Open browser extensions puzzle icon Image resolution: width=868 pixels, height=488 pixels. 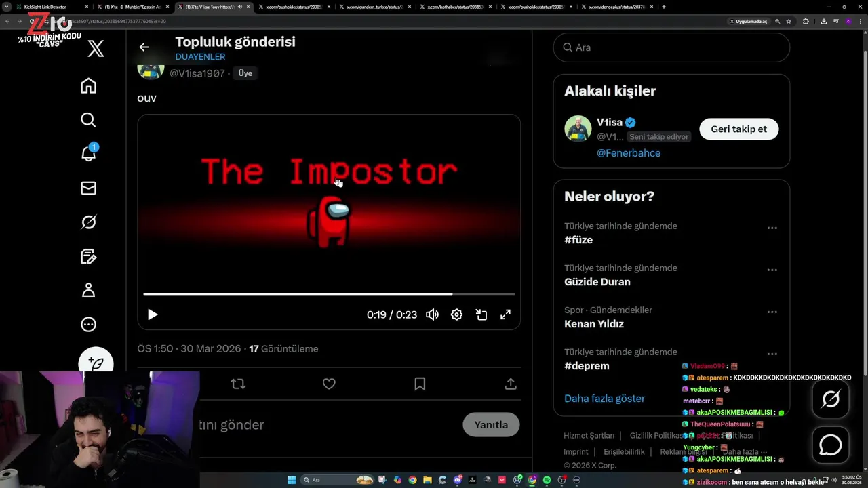(806, 21)
